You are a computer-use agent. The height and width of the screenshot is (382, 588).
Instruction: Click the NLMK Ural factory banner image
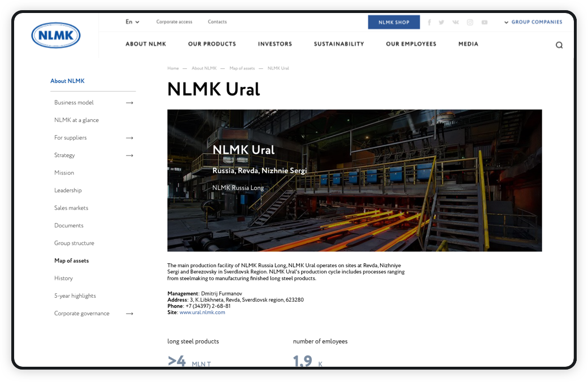pos(354,180)
